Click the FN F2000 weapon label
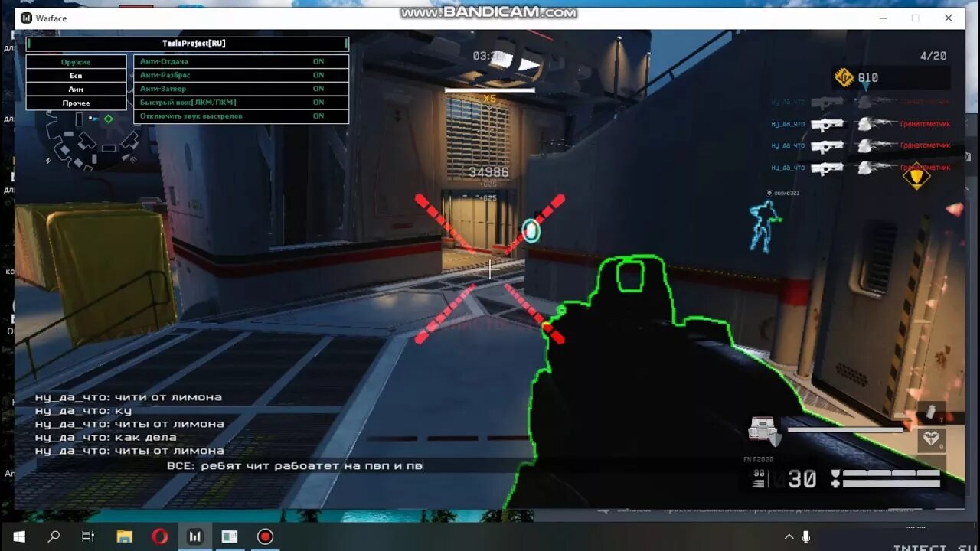 tap(758, 459)
